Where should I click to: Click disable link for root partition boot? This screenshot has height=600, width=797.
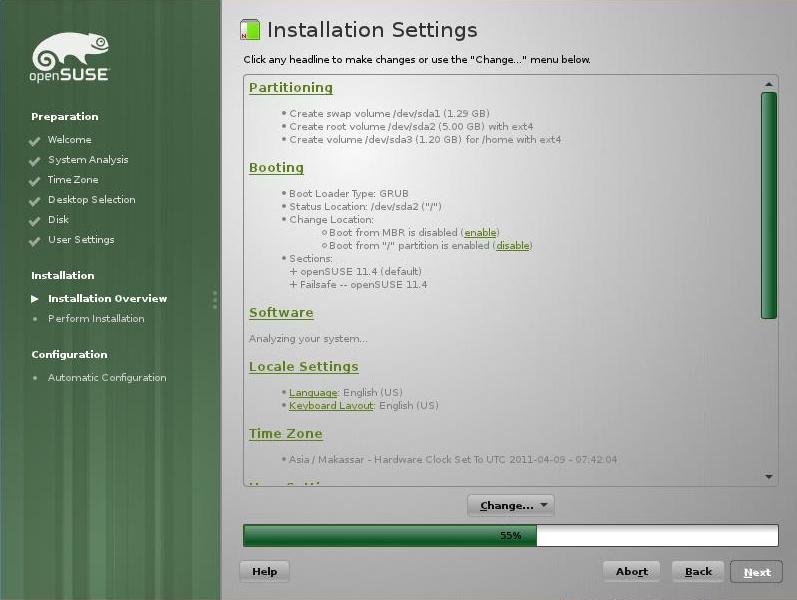pos(512,246)
